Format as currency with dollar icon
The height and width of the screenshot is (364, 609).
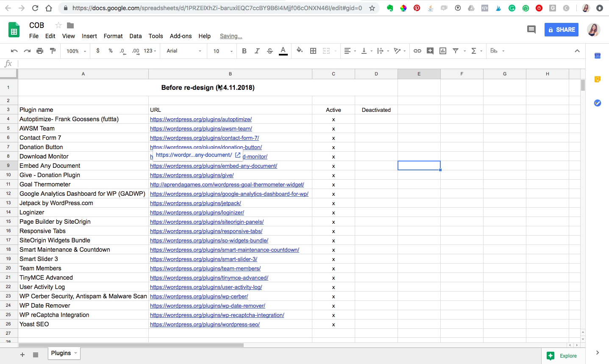coord(98,51)
